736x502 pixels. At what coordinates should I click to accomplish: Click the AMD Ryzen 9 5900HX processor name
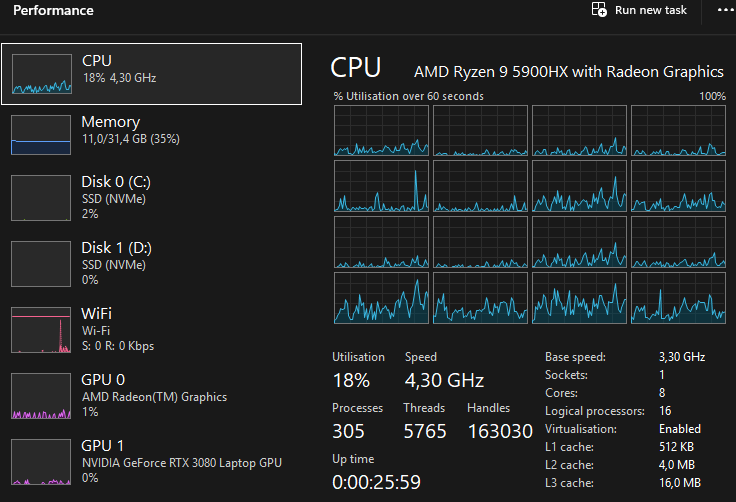(x=568, y=72)
